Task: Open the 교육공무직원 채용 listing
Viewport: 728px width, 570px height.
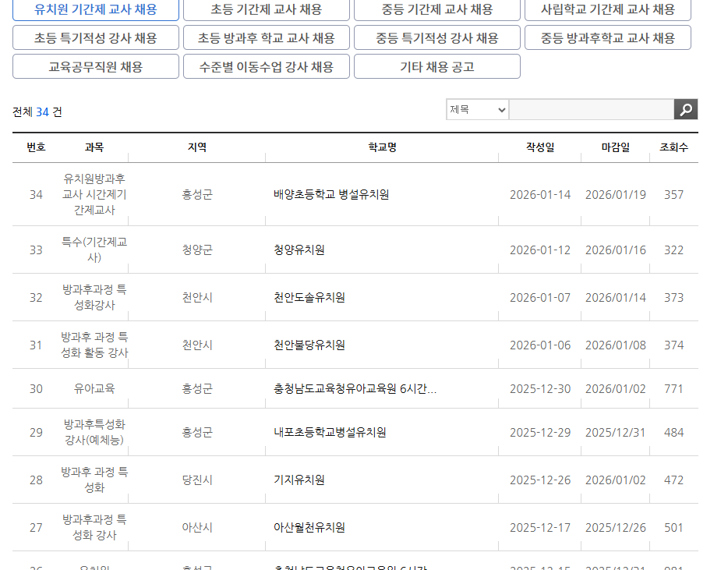Action: point(95,65)
